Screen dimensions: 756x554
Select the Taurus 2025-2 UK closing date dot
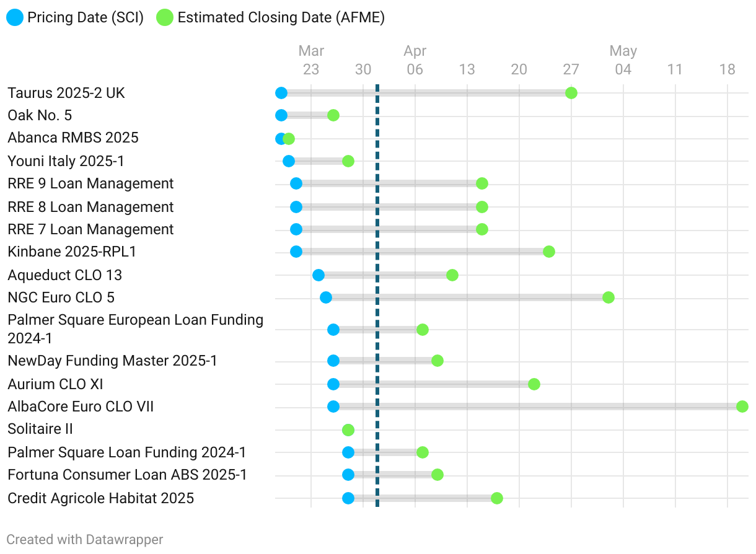pyautogui.click(x=571, y=93)
